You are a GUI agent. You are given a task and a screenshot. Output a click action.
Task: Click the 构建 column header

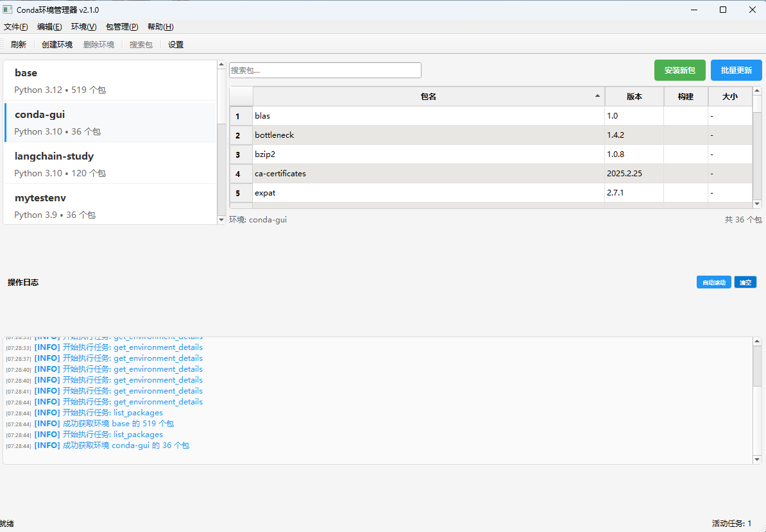686,97
